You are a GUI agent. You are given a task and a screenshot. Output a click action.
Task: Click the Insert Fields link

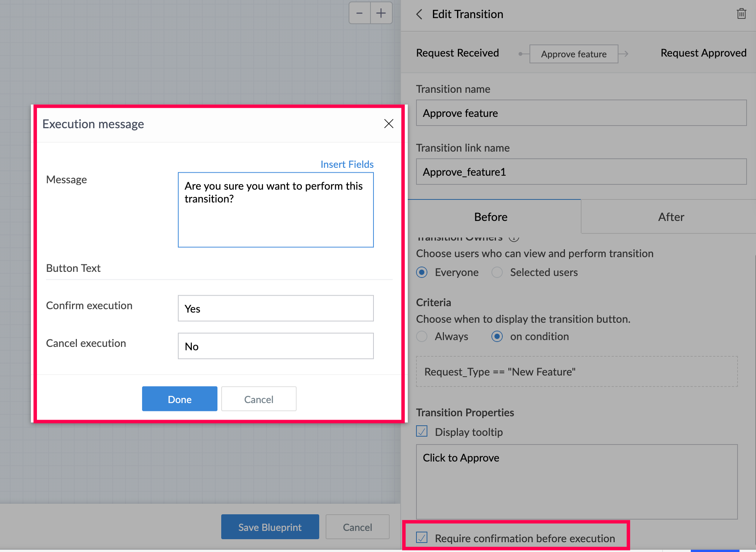pos(347,164)
